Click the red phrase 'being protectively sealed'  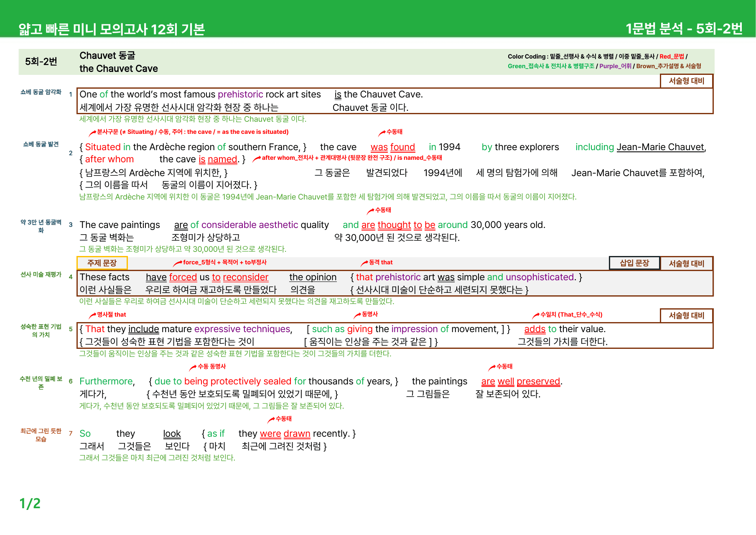(x=238, y=381)
